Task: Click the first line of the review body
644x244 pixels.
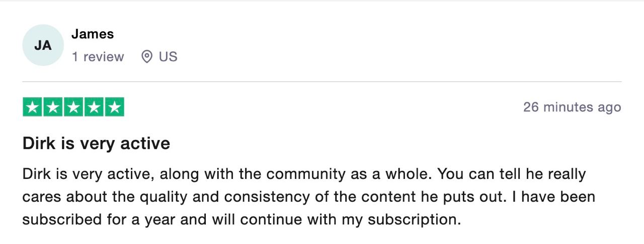Action: (x=304, y=174)
